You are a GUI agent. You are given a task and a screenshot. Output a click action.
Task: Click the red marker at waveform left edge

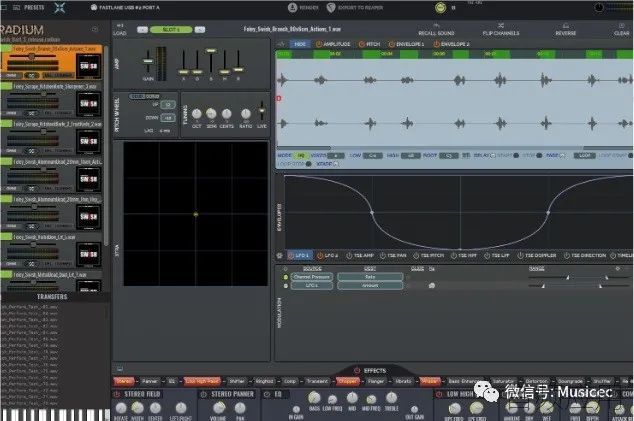tap(279, 98)
